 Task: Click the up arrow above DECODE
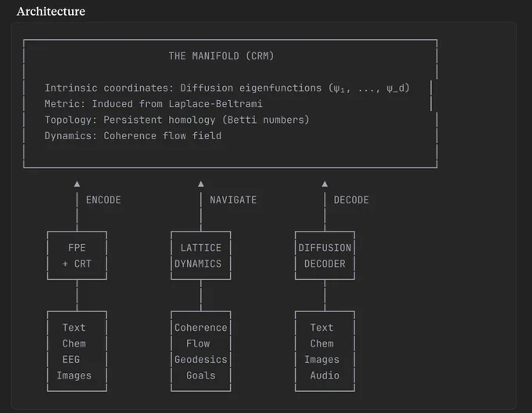(325, 184)
